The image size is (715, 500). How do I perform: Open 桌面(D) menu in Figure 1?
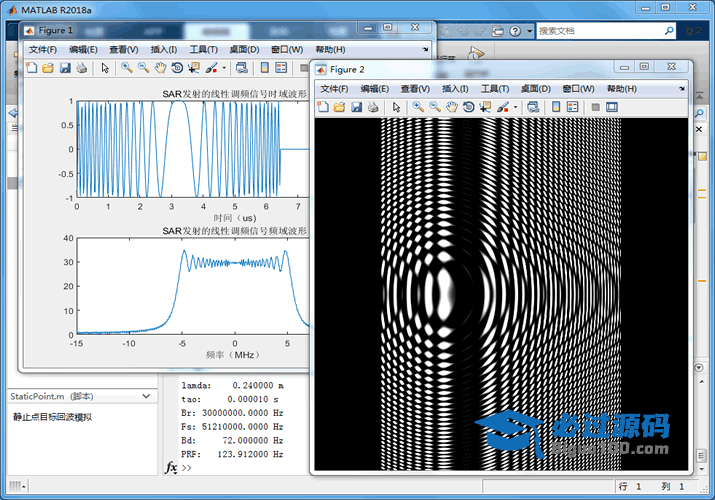coord(244,50)
